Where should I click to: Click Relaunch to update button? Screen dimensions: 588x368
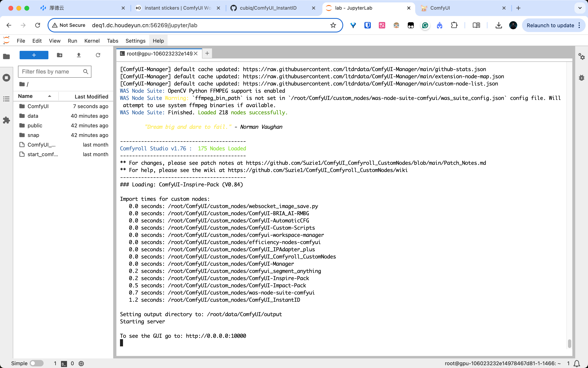click(x=550, y=25)
